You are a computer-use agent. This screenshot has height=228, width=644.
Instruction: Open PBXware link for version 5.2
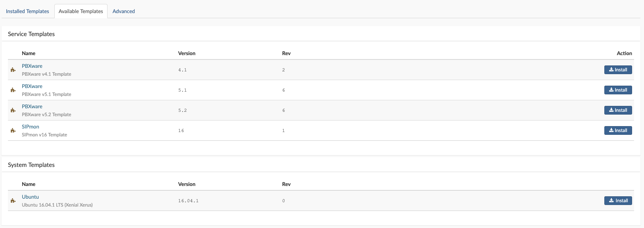tap(32, 107)
